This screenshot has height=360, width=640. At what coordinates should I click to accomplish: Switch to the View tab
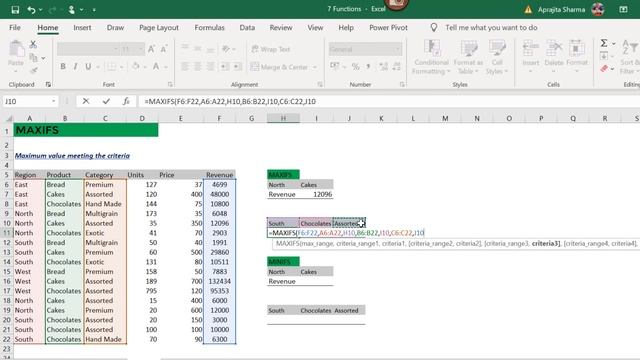(315, 28)
